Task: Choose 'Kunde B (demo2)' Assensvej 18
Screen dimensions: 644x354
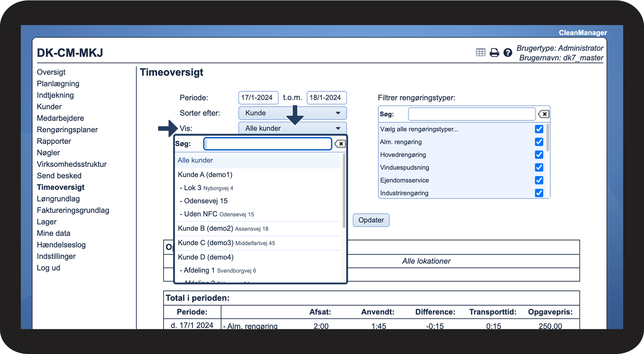Action: click(258, 229)
